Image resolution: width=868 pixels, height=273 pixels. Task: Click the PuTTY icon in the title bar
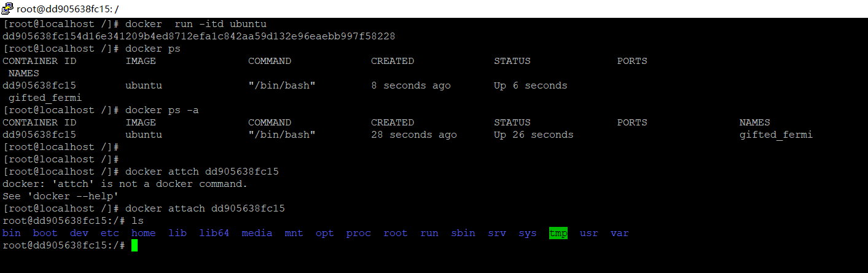8,8
